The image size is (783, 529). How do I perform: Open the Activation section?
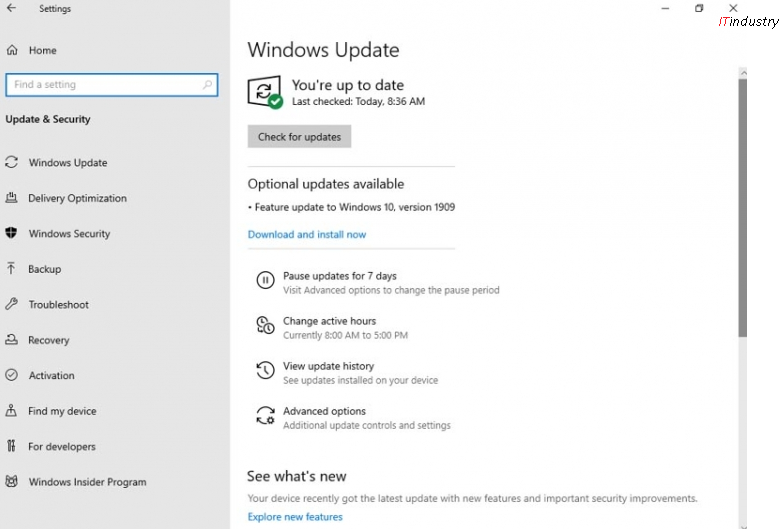click(x=51, y=375)
